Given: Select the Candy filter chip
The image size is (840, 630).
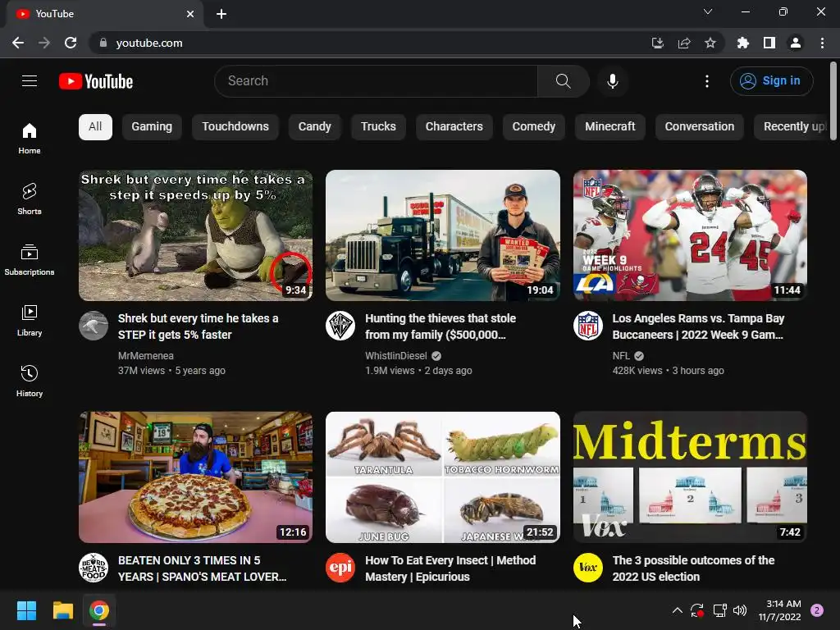Looking at the screenshot, I should click(314, 126).
